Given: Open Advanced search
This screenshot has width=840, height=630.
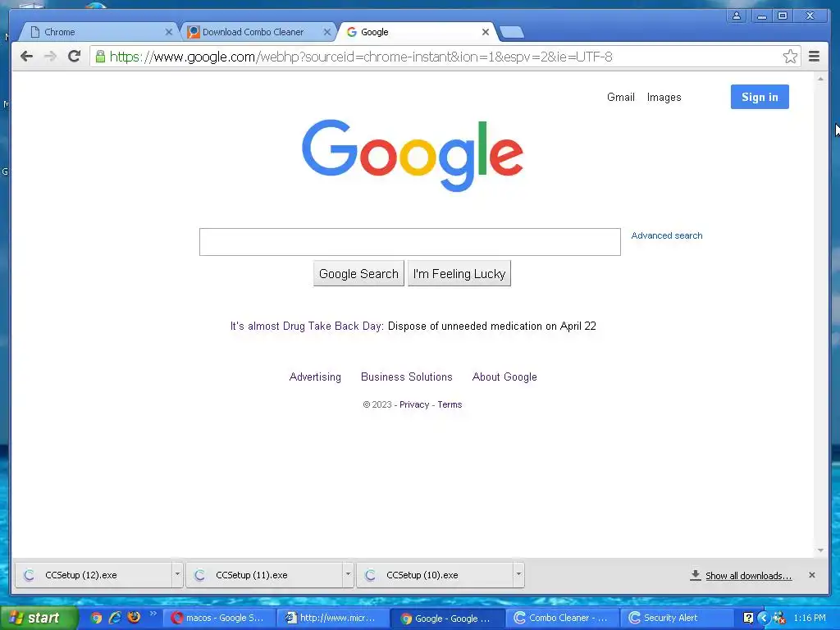Looking at the screenshot, I should pos(666,235).
